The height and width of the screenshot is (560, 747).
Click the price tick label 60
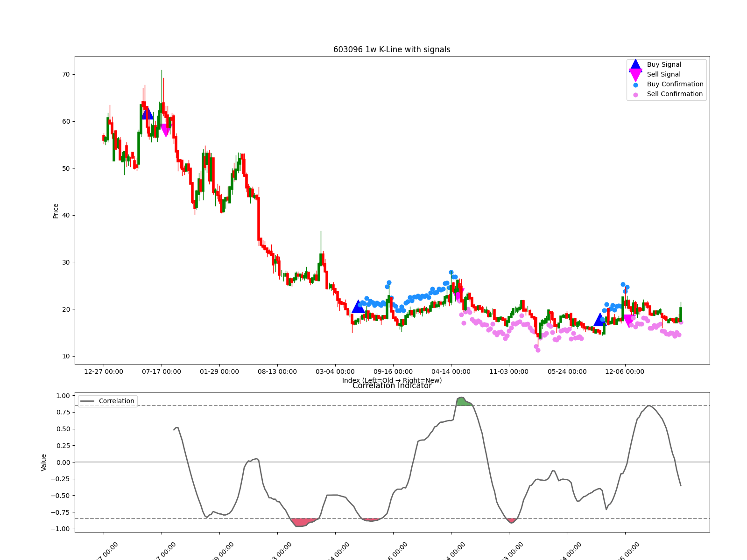(65, 121)
